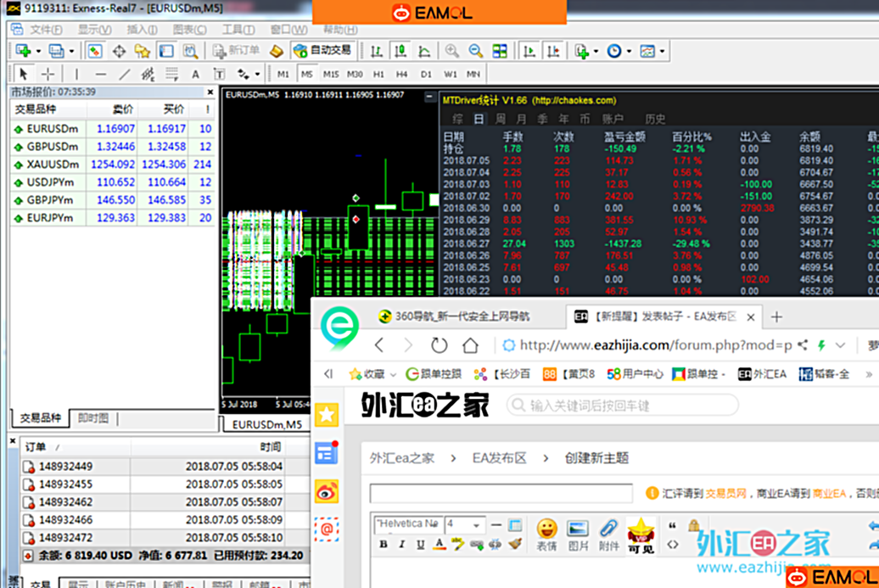This screenshot has width=879, height=588.
Task: Switch to the M30 timeframe
Action: click(x=355, y=74)
